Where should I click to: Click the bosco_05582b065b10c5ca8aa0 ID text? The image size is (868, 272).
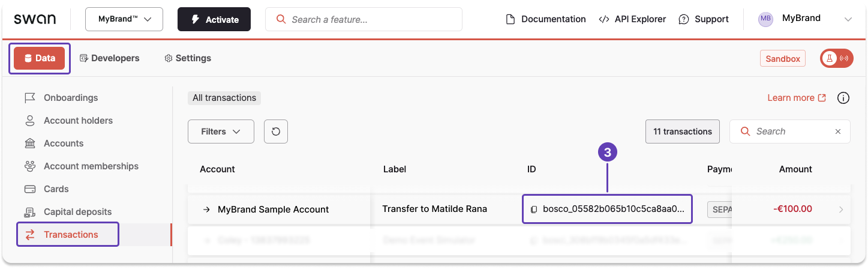[613, 209]
